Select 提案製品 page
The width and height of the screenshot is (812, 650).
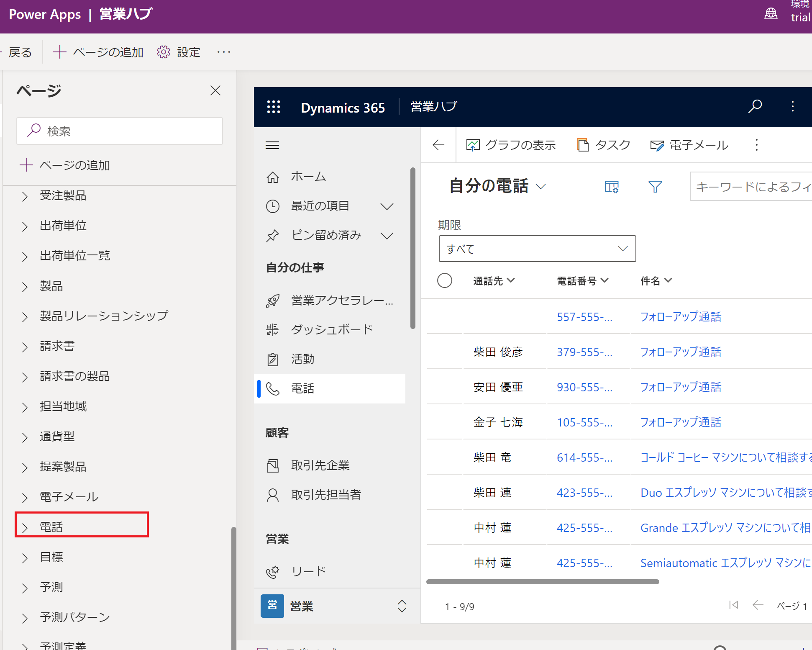63,467
